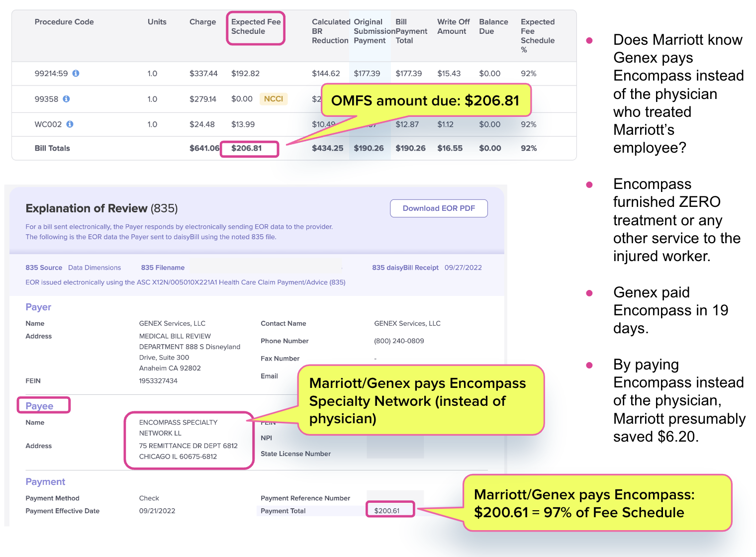The image size is (756, 557).
Task: Select the Charge column header
Action: click(x=203, y=22)
